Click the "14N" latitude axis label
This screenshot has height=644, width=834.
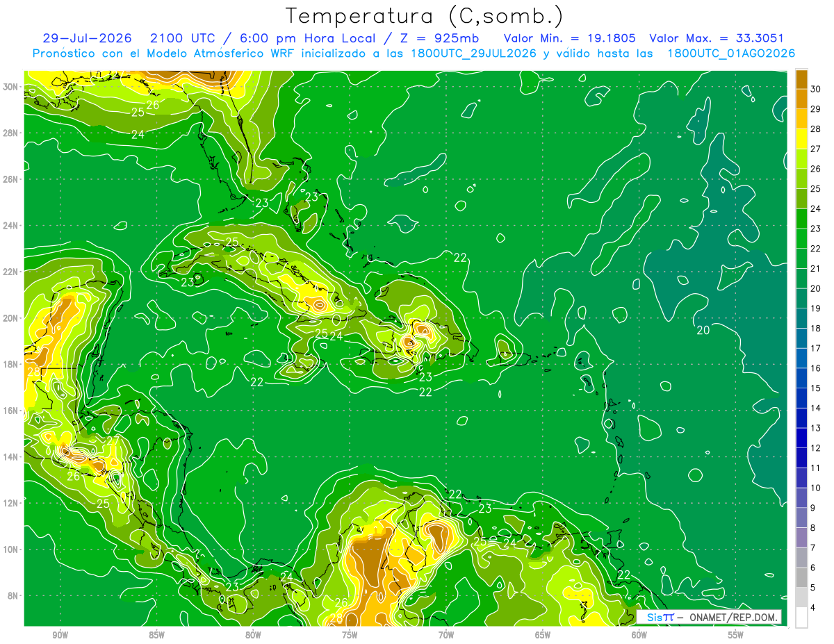tap(10, 457)
